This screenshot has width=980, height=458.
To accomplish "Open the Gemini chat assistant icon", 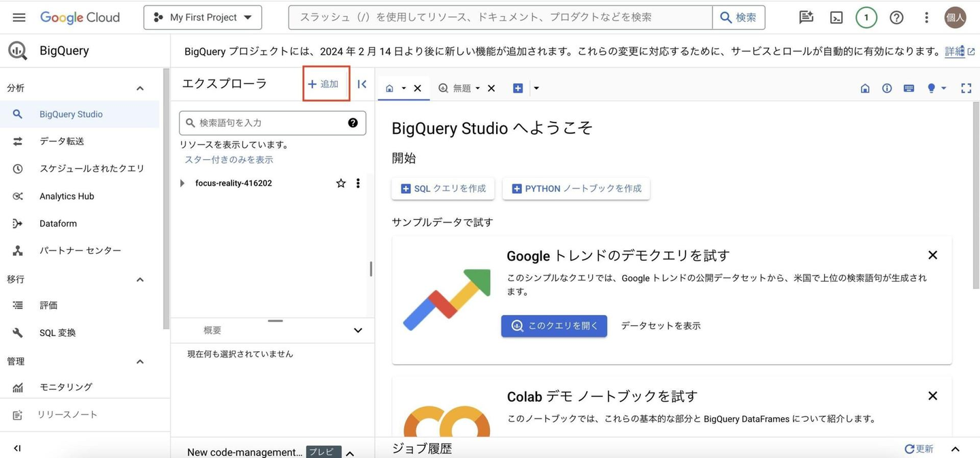I will (806, 18).
